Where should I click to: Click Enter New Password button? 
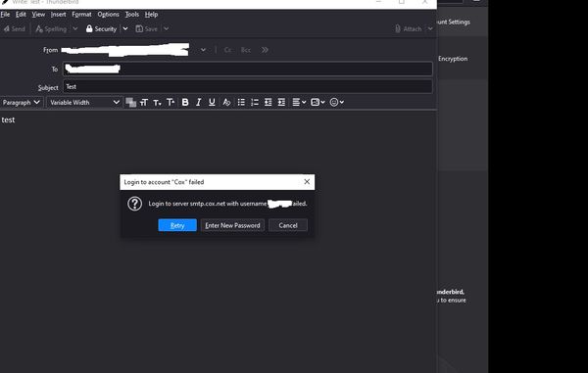click(x=232, y=225)
